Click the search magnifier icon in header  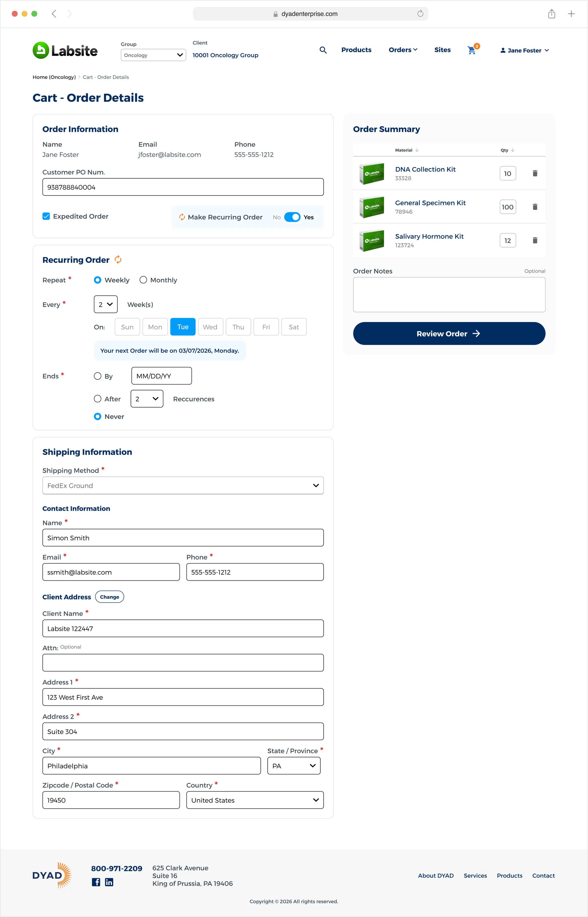tap(323, 50)
